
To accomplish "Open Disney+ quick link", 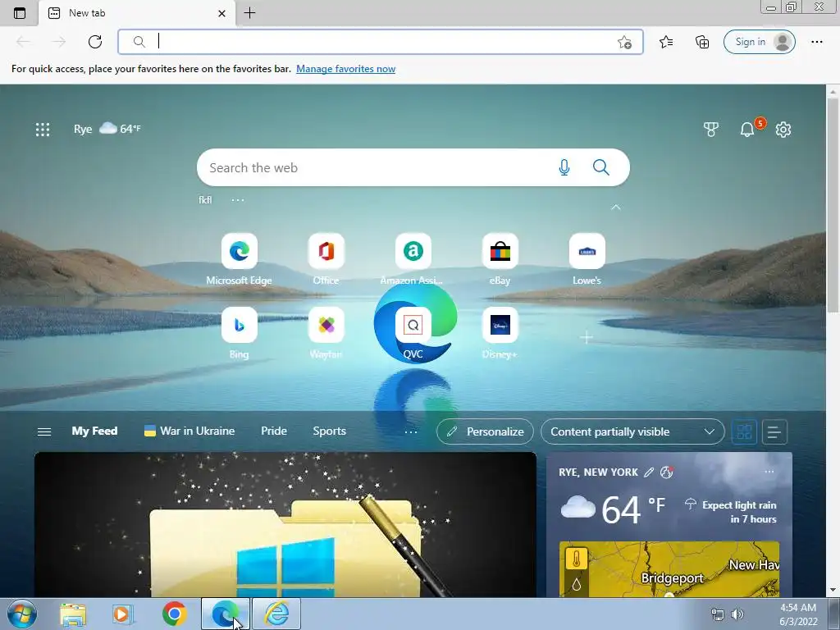I will [x=500, y=333].
